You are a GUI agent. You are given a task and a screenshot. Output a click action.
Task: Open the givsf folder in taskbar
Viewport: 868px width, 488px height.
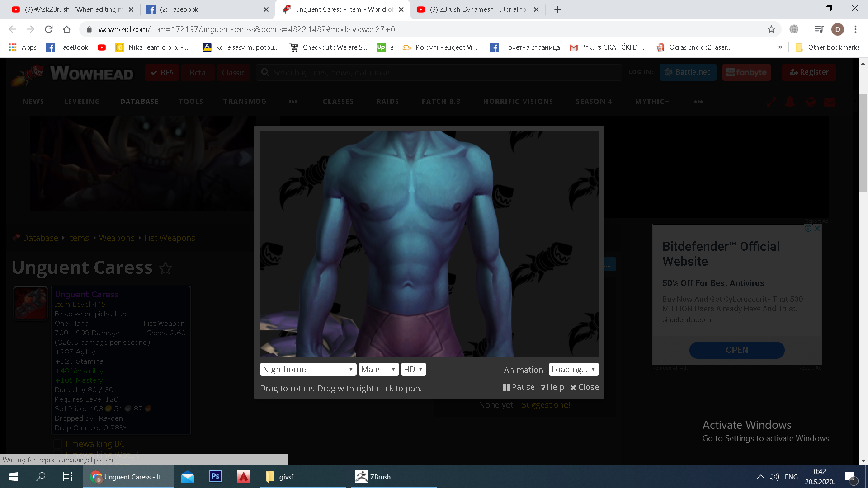303,477
